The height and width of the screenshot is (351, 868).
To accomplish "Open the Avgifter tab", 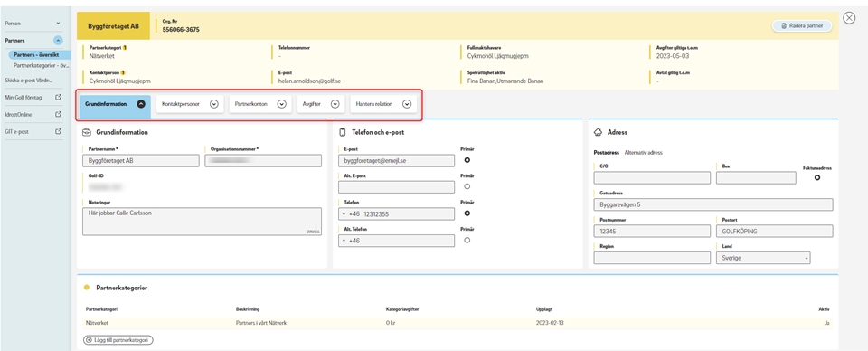I will click(321, 103).
